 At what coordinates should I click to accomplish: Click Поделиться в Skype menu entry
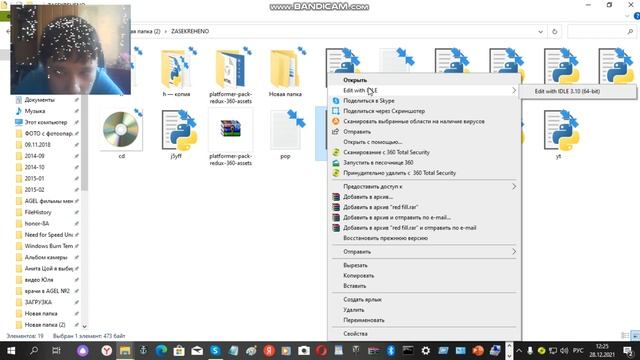tap(369, 100)
